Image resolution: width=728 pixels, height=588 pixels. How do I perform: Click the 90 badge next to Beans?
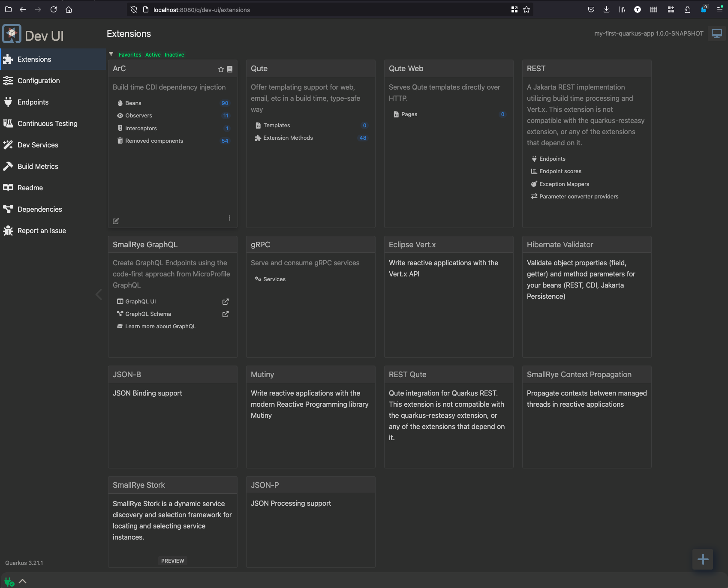coord(225,103)
